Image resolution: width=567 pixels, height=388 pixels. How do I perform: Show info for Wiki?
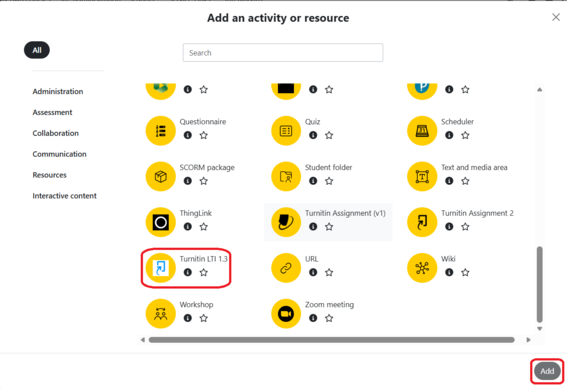(x=449, y=272)
